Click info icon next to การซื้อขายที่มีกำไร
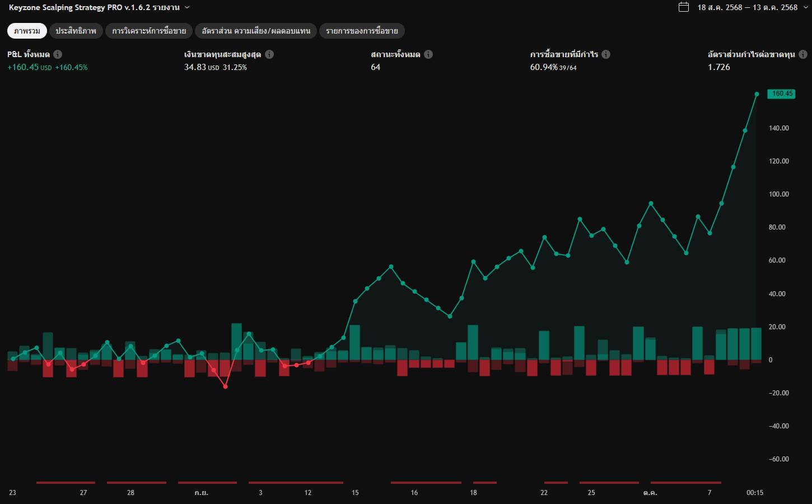 coord(606,54)
